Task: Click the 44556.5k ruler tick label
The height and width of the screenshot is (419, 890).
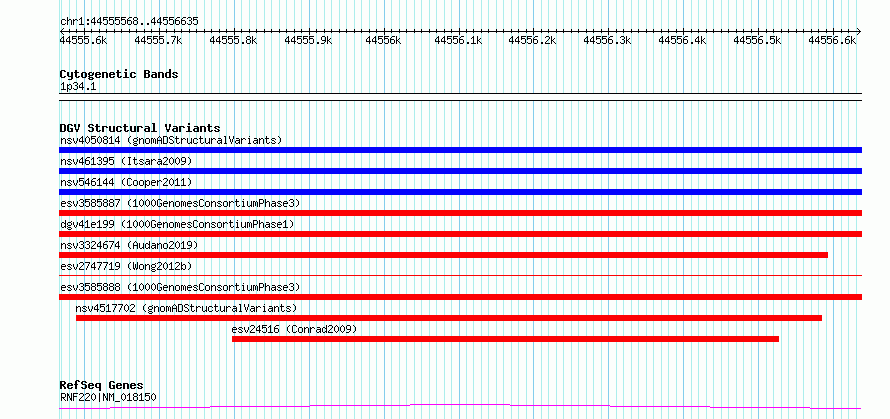Action: pos(757,40)
